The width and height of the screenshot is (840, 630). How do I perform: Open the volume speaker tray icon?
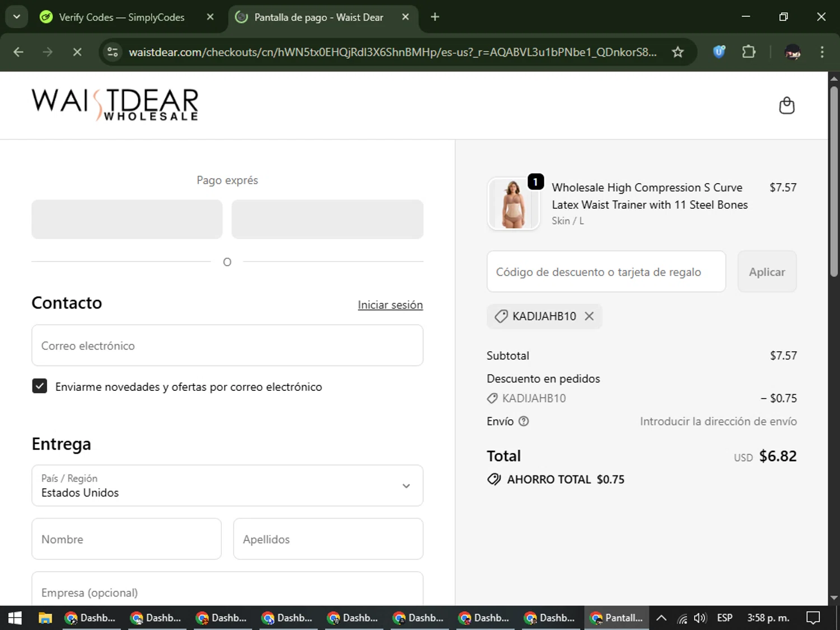(700, 618)
